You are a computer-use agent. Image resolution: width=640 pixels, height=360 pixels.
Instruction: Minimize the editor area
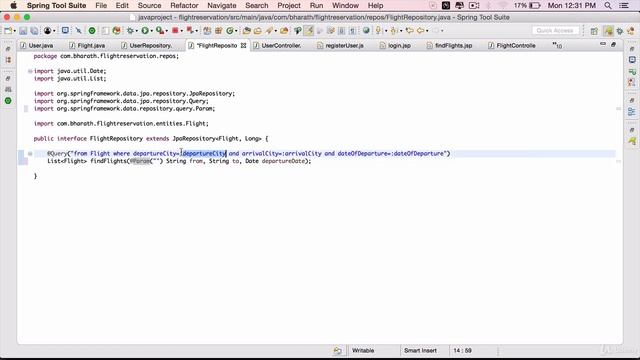pos(603,44)
